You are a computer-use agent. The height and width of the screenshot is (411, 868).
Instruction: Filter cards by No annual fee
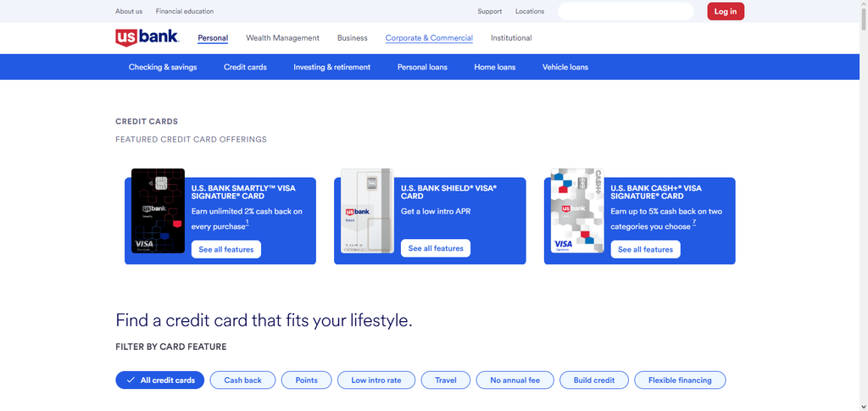click(515, 380)
